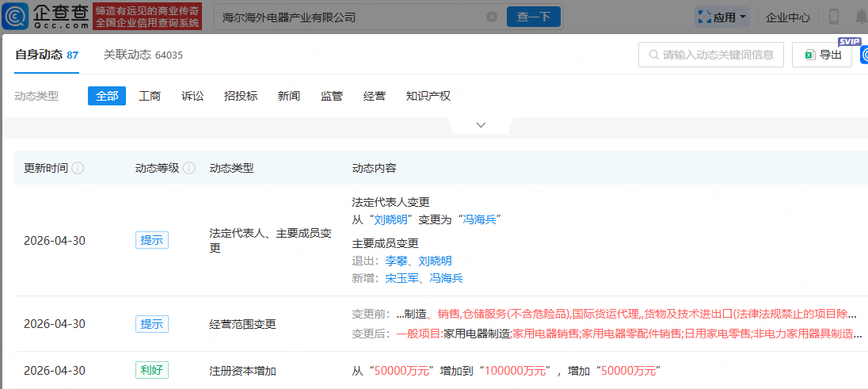Click 提示 tag in 经营范围变更 row
868x389 pixels.
152,323
